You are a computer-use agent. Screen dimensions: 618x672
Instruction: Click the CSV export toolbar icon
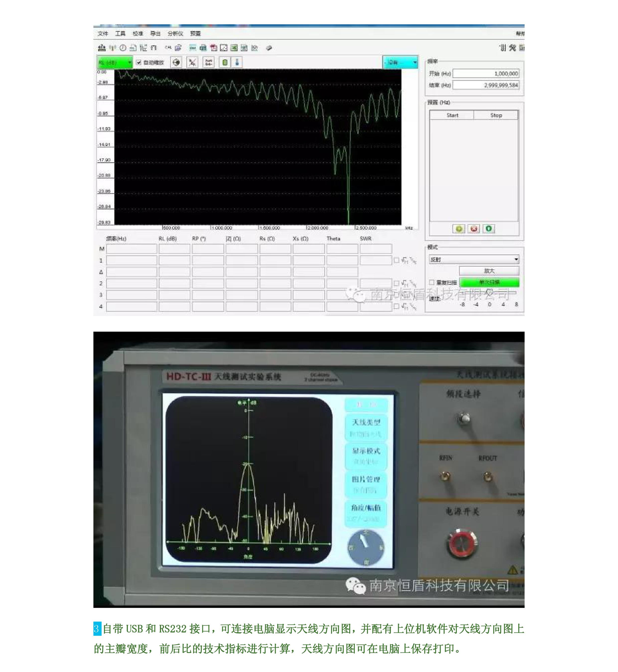(193, 48)
